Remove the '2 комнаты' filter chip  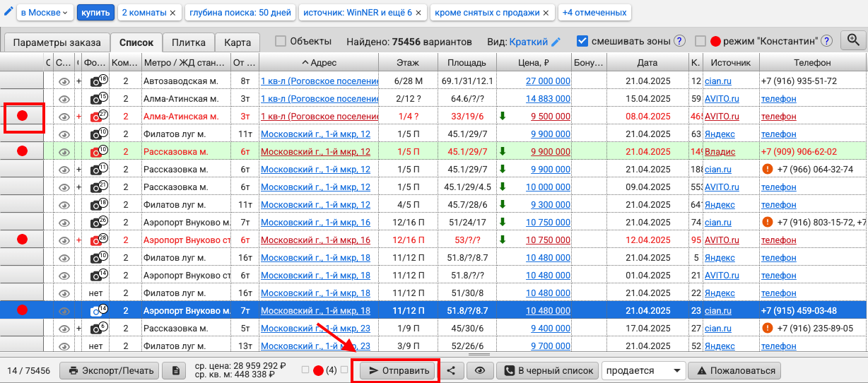pos(172,13)
